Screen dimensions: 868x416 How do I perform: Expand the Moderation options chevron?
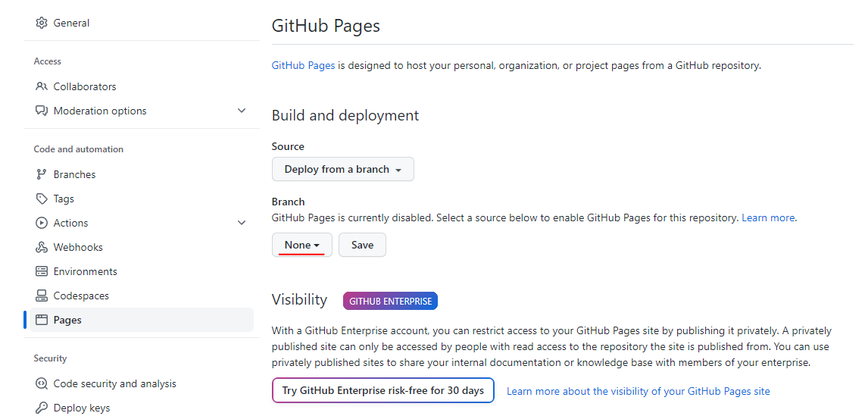[x=242, y=111]
